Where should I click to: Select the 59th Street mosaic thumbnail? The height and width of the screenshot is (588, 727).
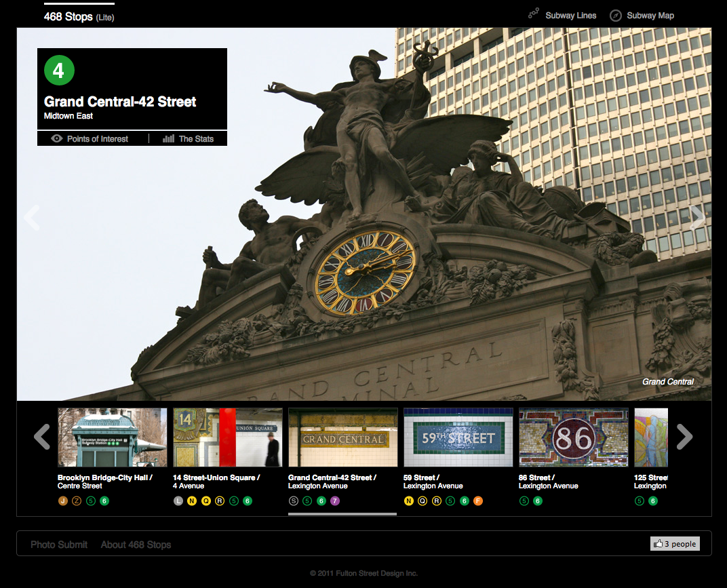[458, 437]
